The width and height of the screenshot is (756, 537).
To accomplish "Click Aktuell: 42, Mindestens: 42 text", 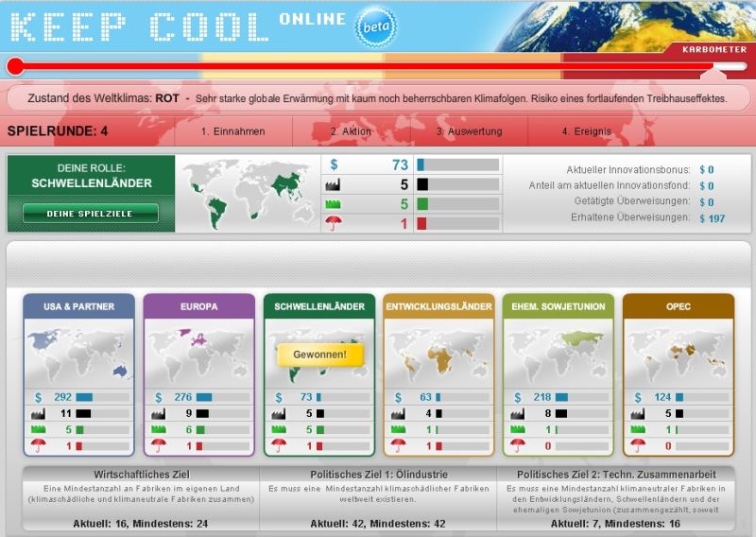I will pyautogui.click(x=377, y=524).
